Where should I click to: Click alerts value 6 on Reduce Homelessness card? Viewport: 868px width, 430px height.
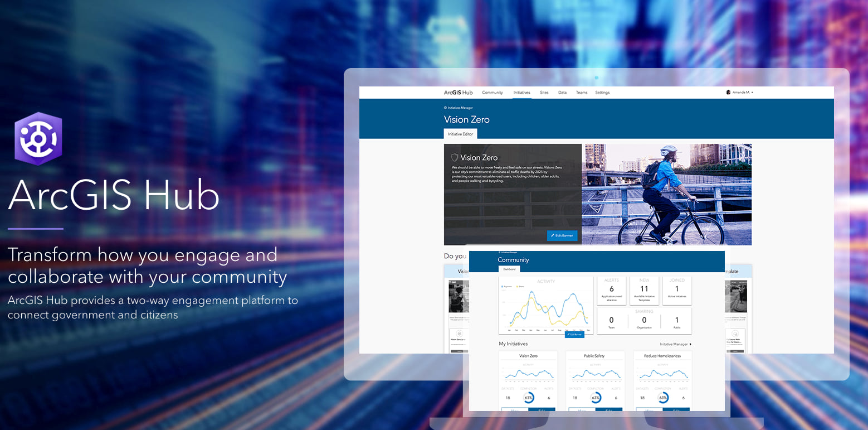pos(684,398)
